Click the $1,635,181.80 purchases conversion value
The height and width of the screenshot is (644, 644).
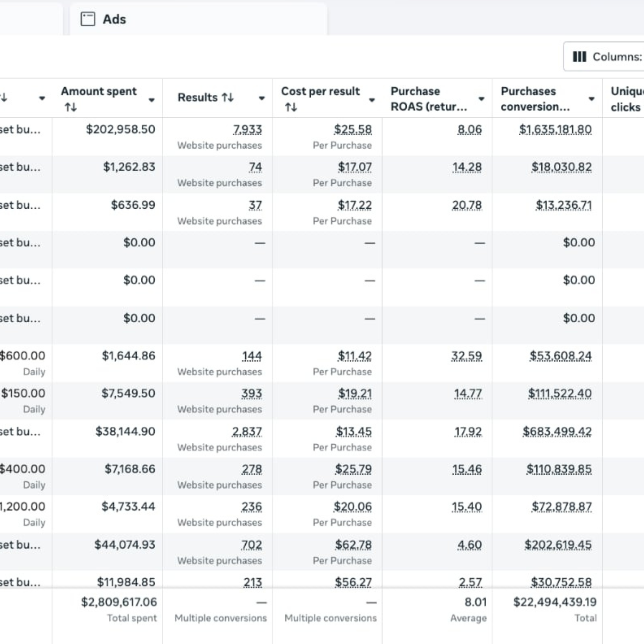(x=555, y=129)
